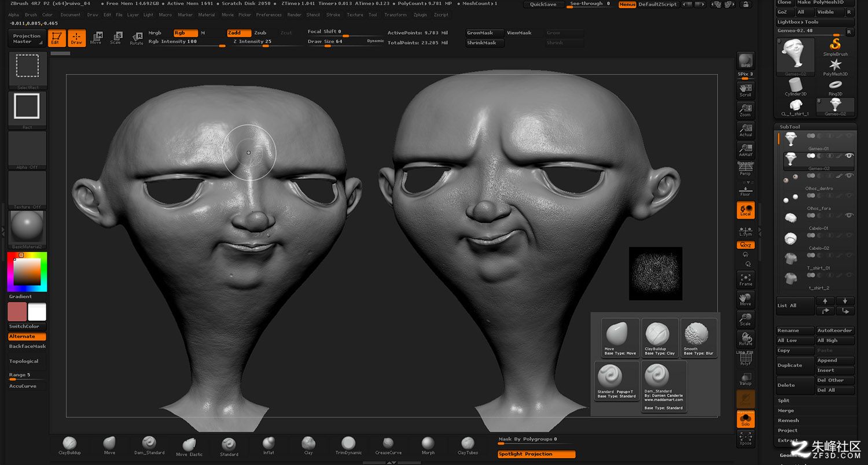Activate the Draw mode button

(77, 38)
